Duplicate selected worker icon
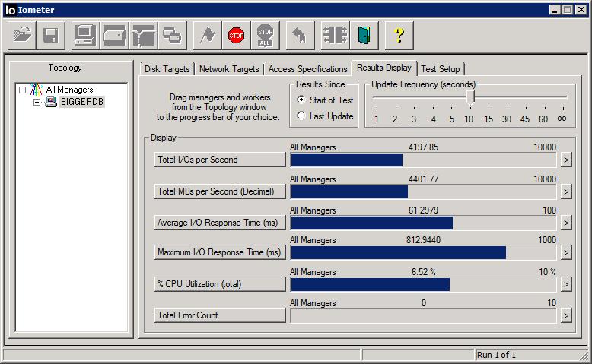 point(173,36)
